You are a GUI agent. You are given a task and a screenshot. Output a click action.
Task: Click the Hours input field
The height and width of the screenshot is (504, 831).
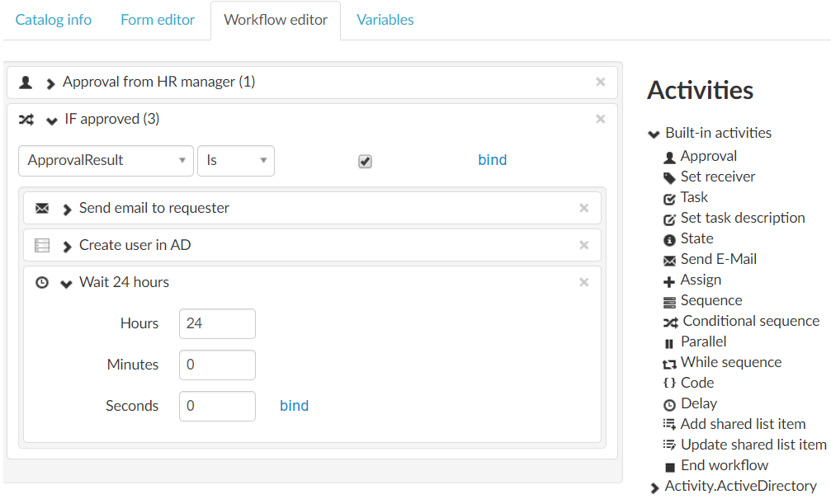pos(217,323)
